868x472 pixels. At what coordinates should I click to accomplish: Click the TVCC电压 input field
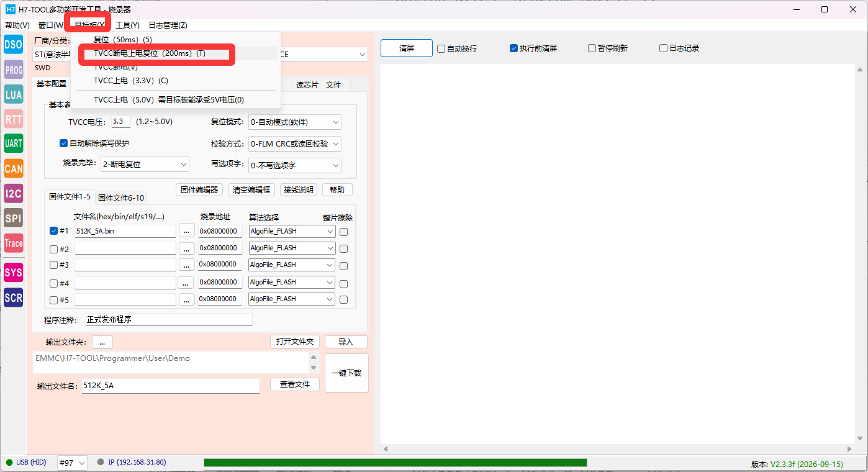pyautogui.click(x=121, y=122)
